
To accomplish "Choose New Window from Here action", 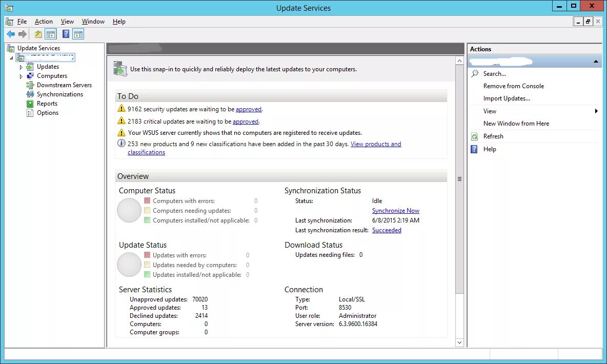I will pos(516,124).
